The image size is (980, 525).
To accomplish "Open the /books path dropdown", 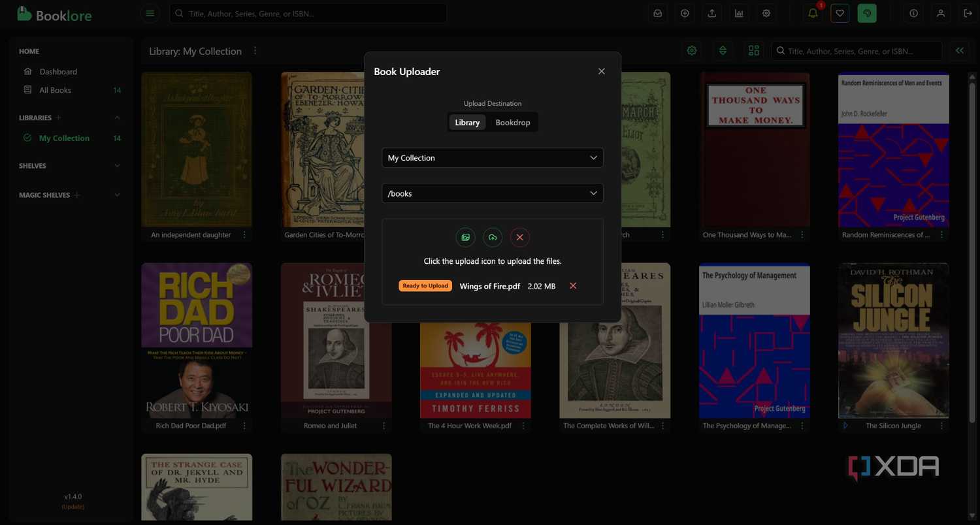I will pos(492,193).
